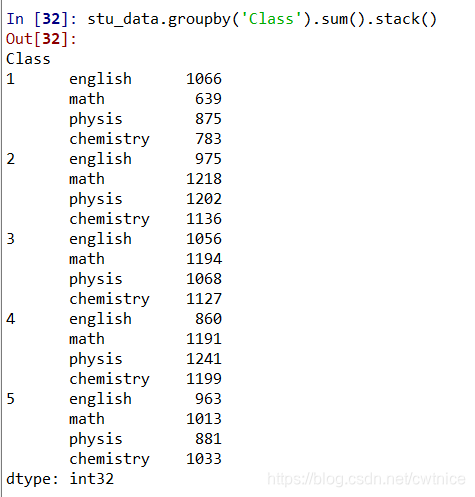Click class index label 5

click(x=11, y=399)
